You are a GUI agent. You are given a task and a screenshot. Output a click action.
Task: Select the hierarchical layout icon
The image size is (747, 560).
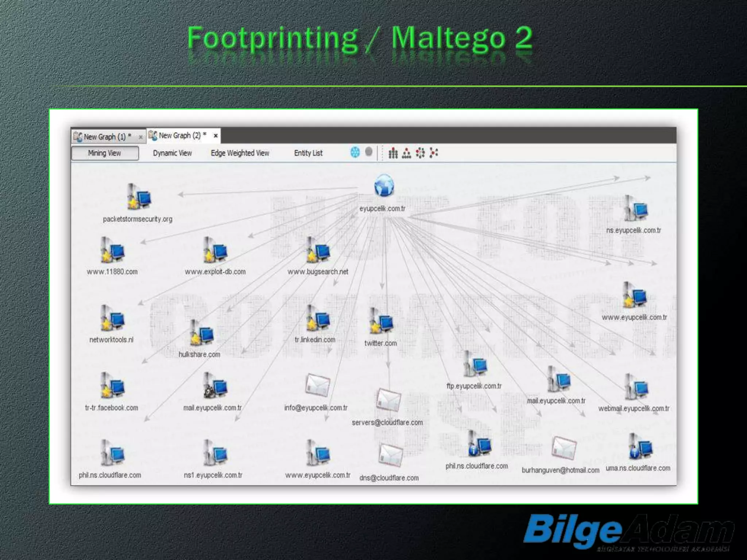click(406, 153)
